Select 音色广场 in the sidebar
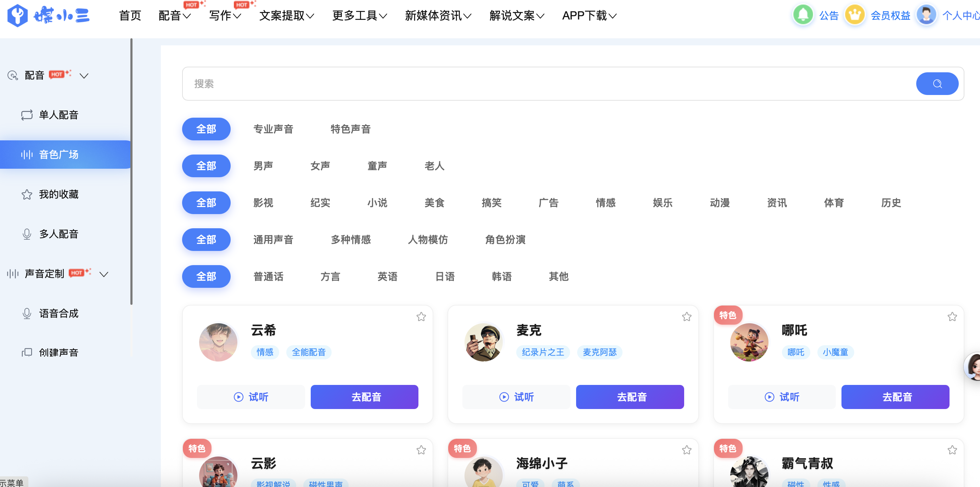The width and height of the screenshot is (980, 487). pyautogui.click(x=66, y=155)
